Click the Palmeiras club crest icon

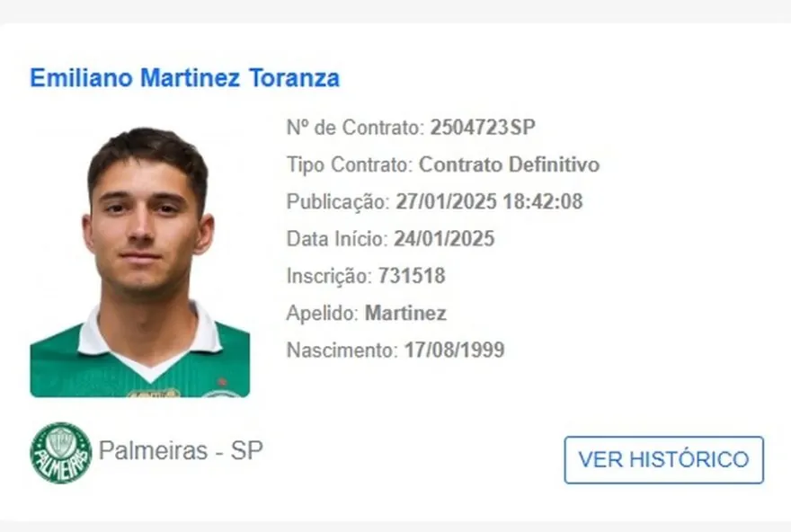tap(60, 453)
